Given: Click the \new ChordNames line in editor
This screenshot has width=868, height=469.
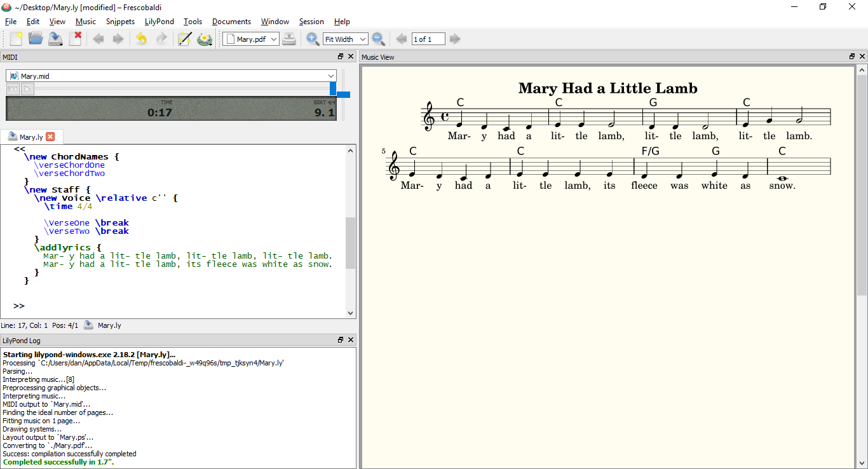Looking at the screenshot, I should pos(71,156).
